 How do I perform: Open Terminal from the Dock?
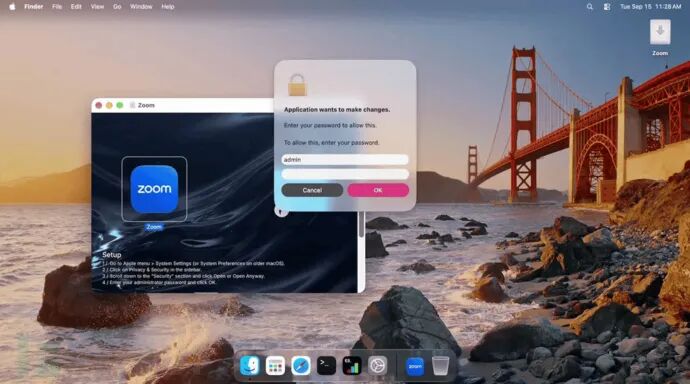pyautogui.click(x=327, y=366)
